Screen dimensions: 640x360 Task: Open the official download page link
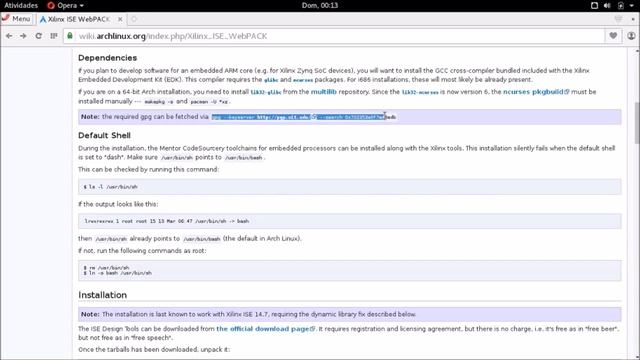(x=265, y=329)
